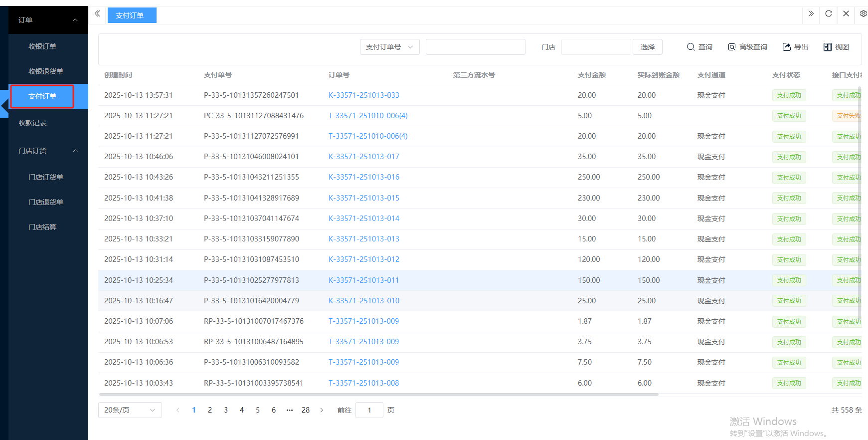Click the 门店 input field
868x440 pixels.
coord(596,47)
